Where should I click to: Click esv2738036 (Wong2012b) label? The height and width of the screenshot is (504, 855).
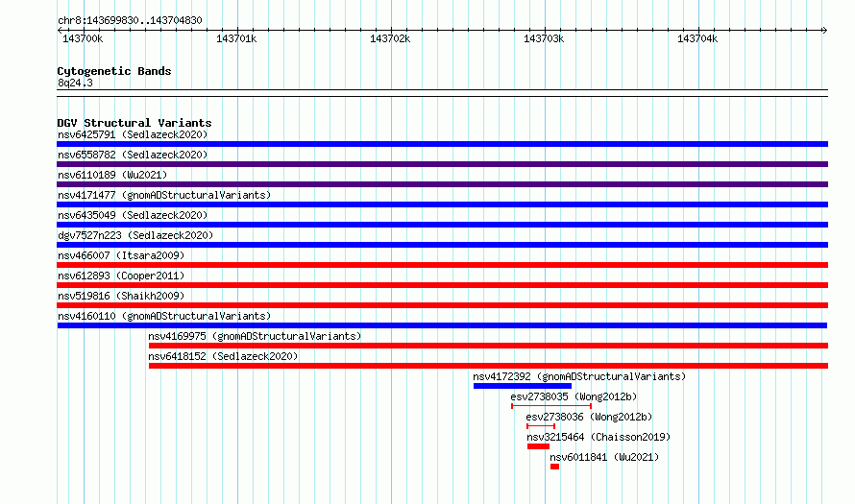click(x=589, y=417)
